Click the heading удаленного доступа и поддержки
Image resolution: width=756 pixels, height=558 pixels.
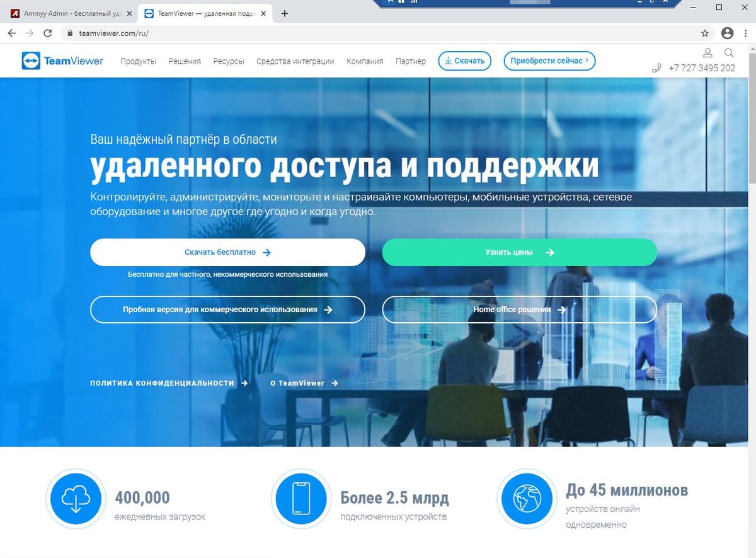click(x=345, y=166)
